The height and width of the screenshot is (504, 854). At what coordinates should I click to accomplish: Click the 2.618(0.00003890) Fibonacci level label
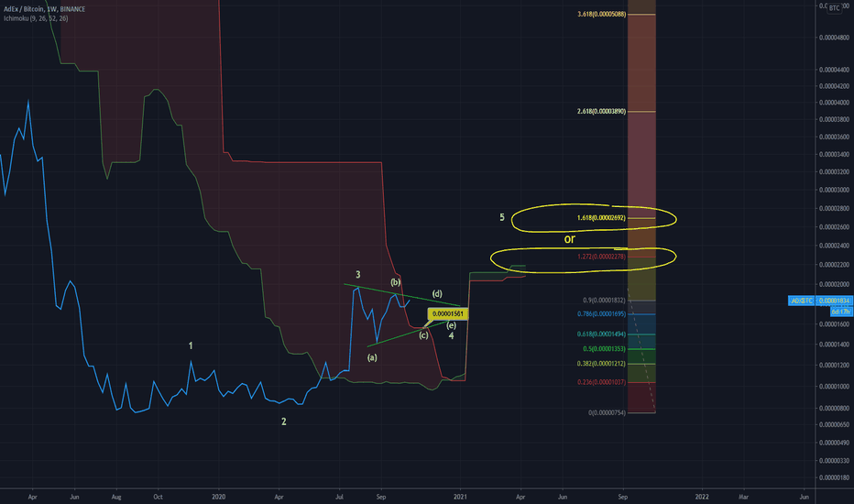(x=602, y=111)
